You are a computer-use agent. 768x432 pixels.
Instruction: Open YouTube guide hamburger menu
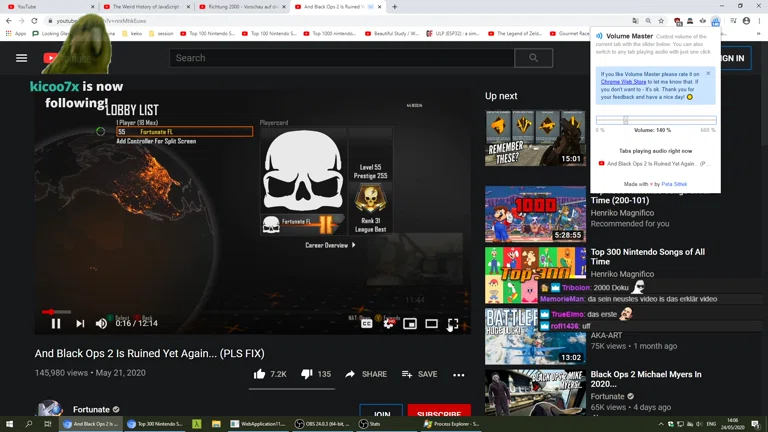[x=22, y=58]
